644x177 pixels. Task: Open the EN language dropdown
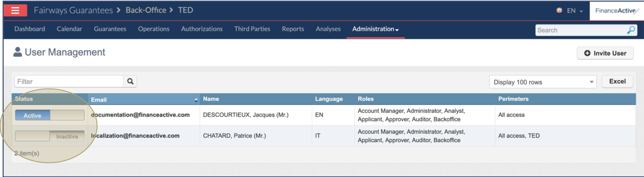click(574, 11)
